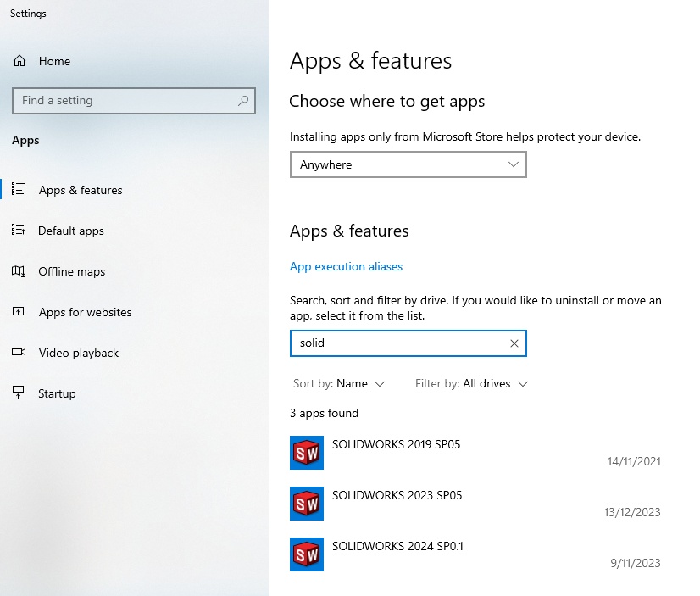The height and width of the screenshot is (596, 700).
Task: Click the 3 apps found text
Action: [324, 413]
